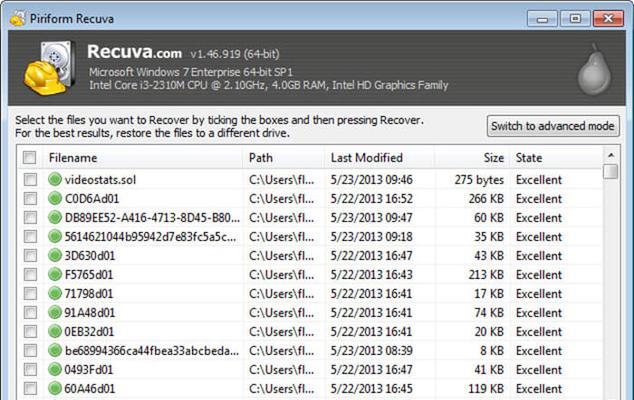
Task: Select the 91A48d01 filename
Action: (x=89, y=313)
